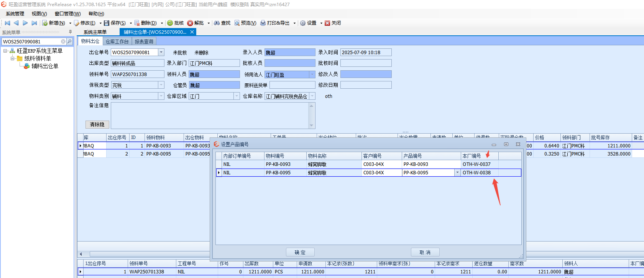The height and width of the screenshot is (278, 644).
Task: Maximize the 设置产品编号 dialog
Action: click(x=506, y=144)
